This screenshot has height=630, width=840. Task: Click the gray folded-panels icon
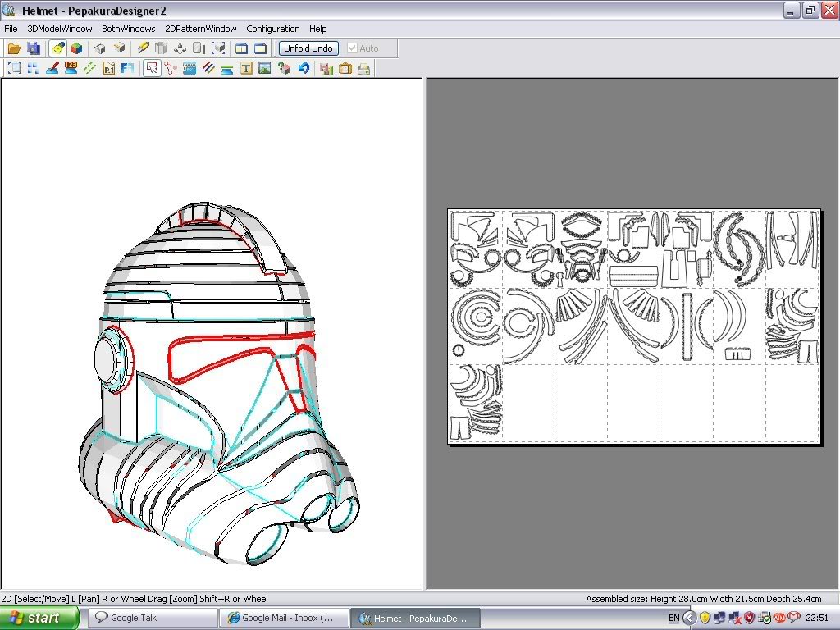tap(161, 48)
